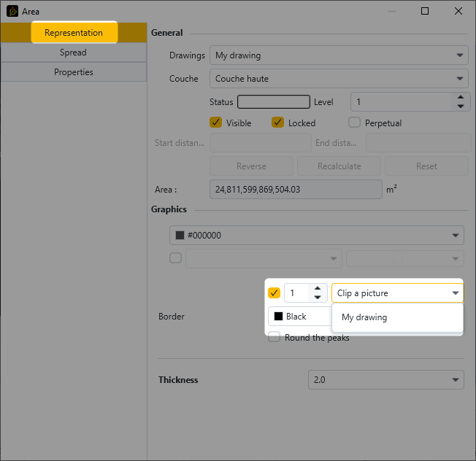The height and width of the screenshot is (461, 476).
Task: Enable Round the peaks option
Action: click(x=275, y=337)
